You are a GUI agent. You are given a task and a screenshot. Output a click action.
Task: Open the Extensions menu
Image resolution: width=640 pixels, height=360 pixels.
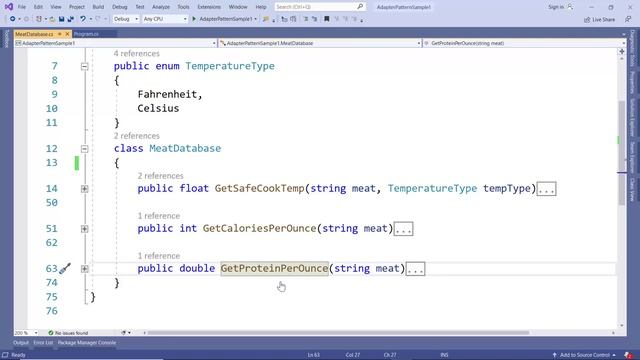pyautogui.click(x=209, y=7)
